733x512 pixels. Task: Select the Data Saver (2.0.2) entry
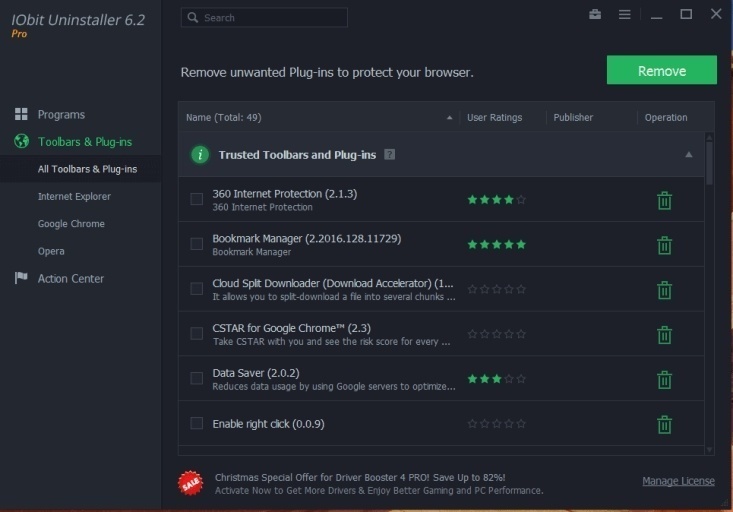(256, 373)
